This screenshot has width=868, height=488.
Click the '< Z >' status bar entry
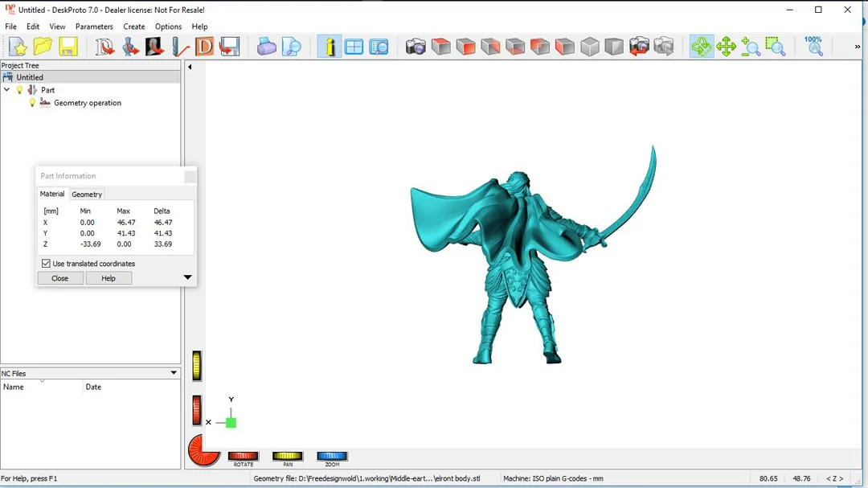835,478
